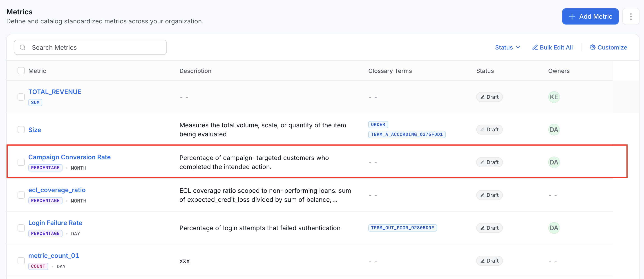Click the three-dot more options icon

pyautogui.click(x=631, y=16)
